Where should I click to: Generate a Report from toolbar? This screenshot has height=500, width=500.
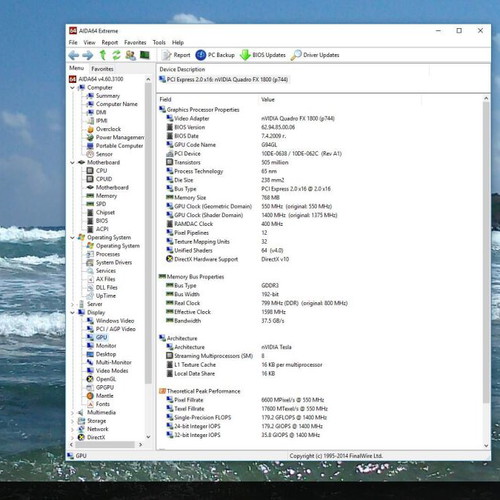(176, 55)
